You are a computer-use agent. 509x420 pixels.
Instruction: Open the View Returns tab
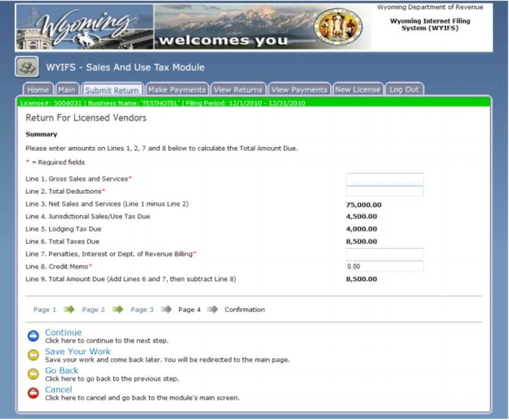238,89
